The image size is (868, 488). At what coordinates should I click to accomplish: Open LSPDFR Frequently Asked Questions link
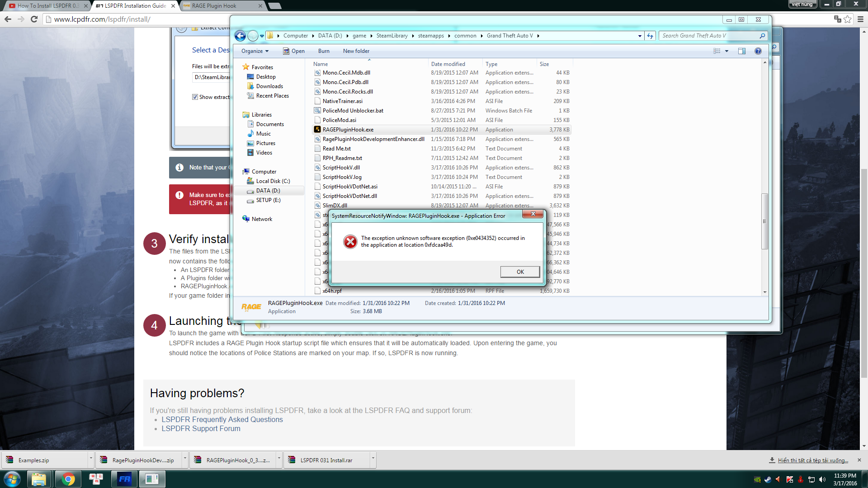(x=222, y=419)
